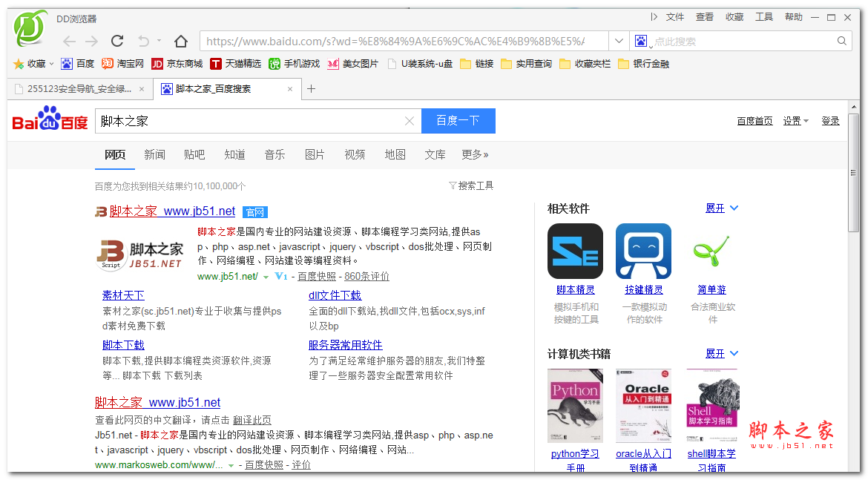The width and height of the screenshot is (868, 480).
Task: Open the 百度 bookmark
Action: click(77, 64)
